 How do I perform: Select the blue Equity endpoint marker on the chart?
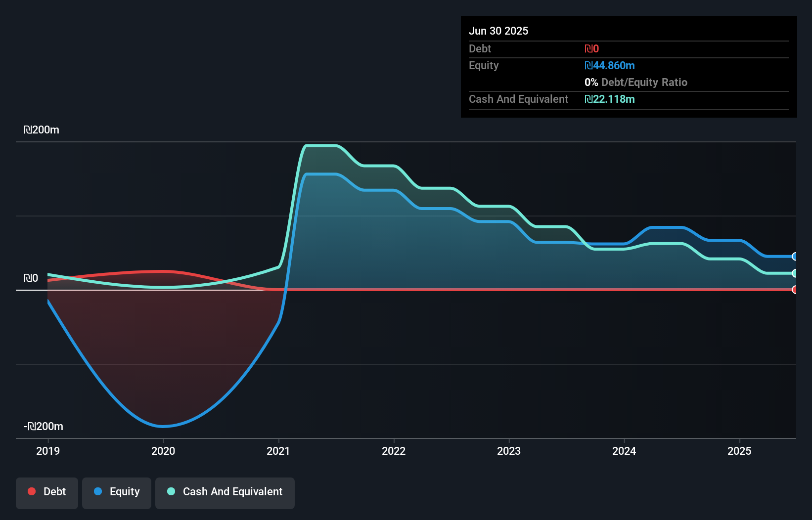pos(794,256)
